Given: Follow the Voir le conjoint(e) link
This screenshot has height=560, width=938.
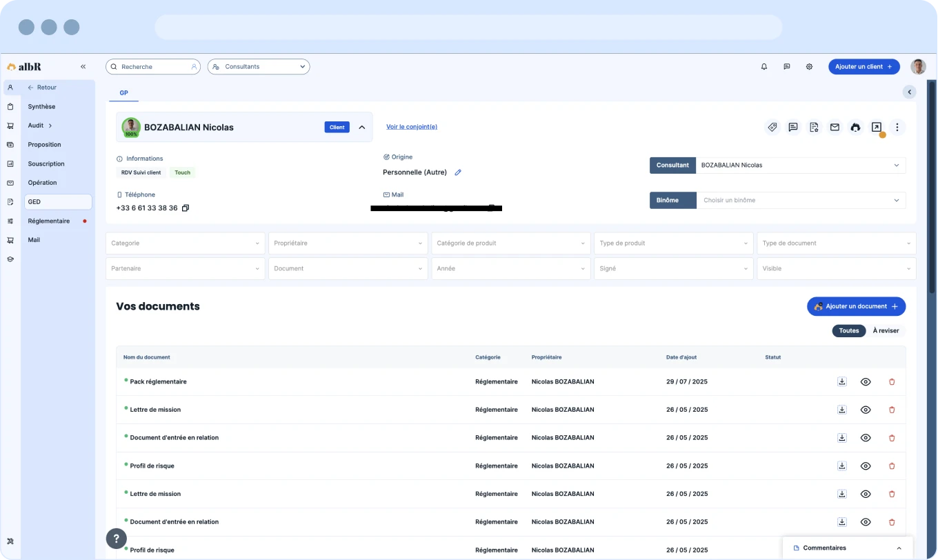Looking at the screenshot, I should [x=411, y=127].
